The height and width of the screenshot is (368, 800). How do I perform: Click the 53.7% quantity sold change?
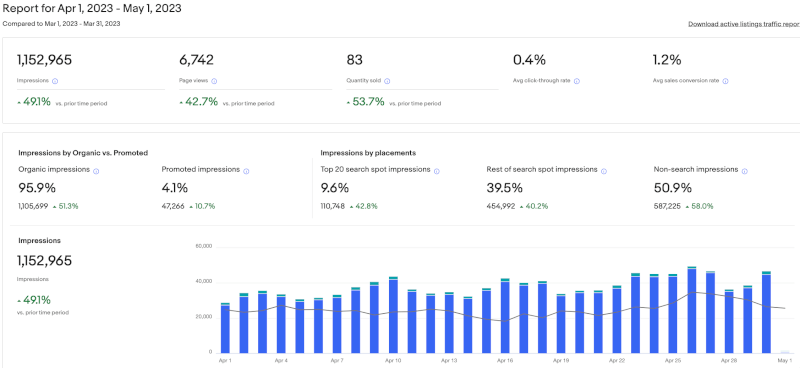(368, 102)
